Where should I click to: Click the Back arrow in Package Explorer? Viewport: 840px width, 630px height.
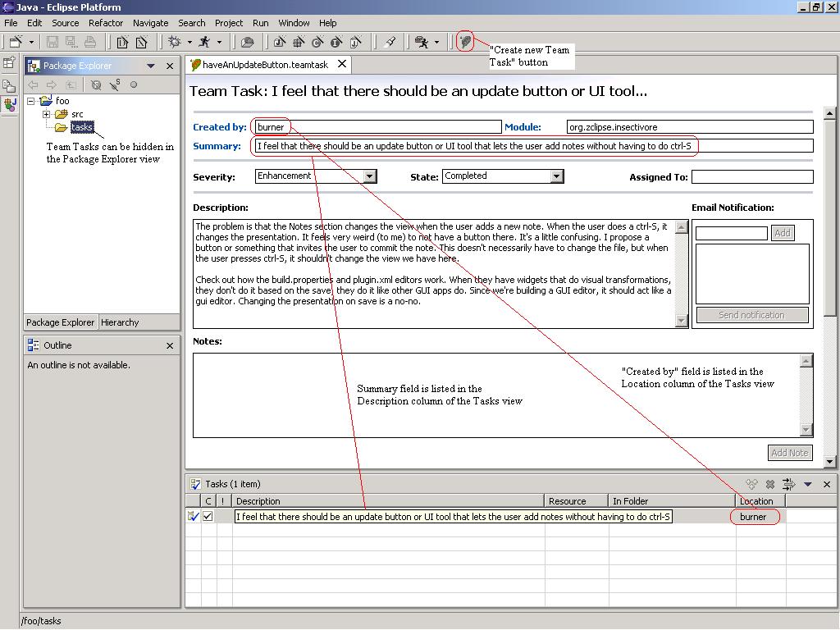33,84
